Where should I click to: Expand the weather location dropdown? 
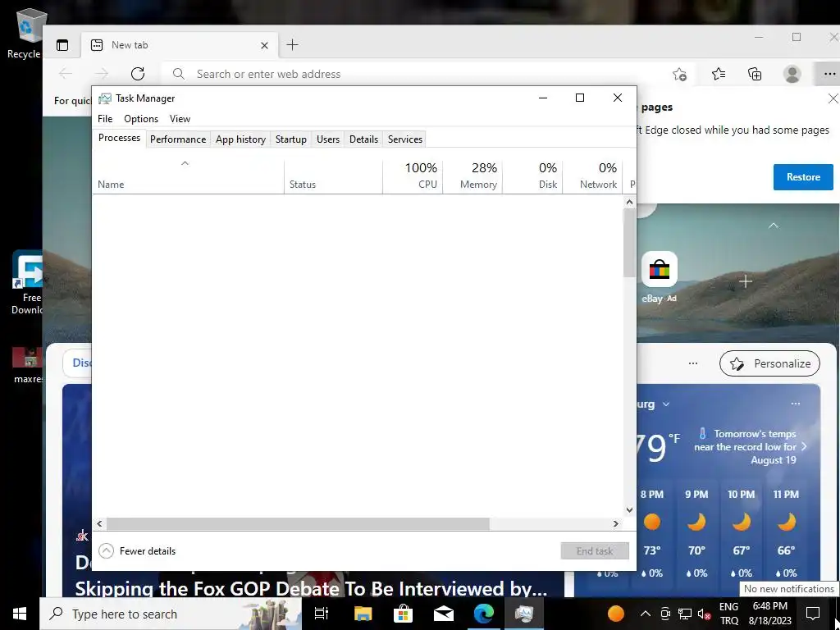coord(666,404)
